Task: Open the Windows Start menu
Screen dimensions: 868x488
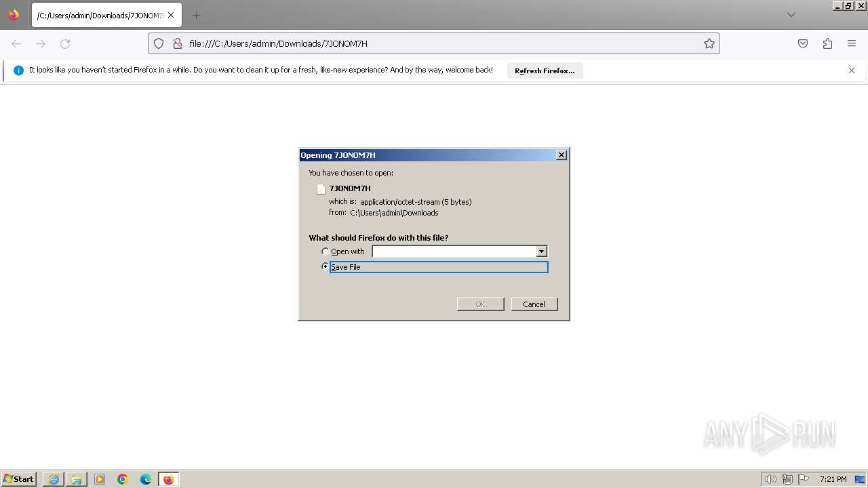Action: [18, 479]
